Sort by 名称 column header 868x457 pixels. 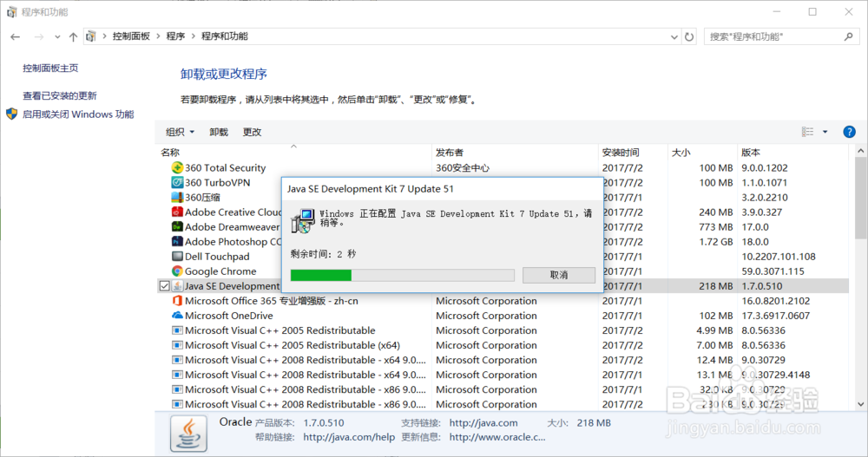(170, 152)
